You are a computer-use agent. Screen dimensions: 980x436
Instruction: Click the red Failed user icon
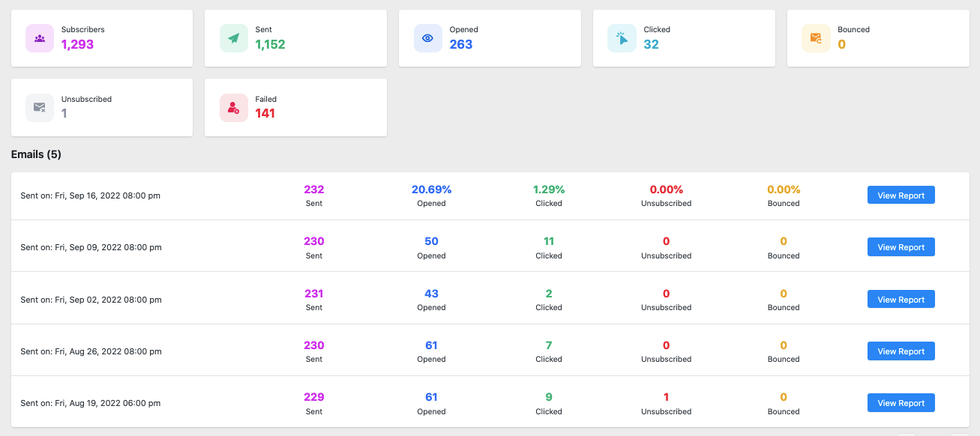point(234,108)
